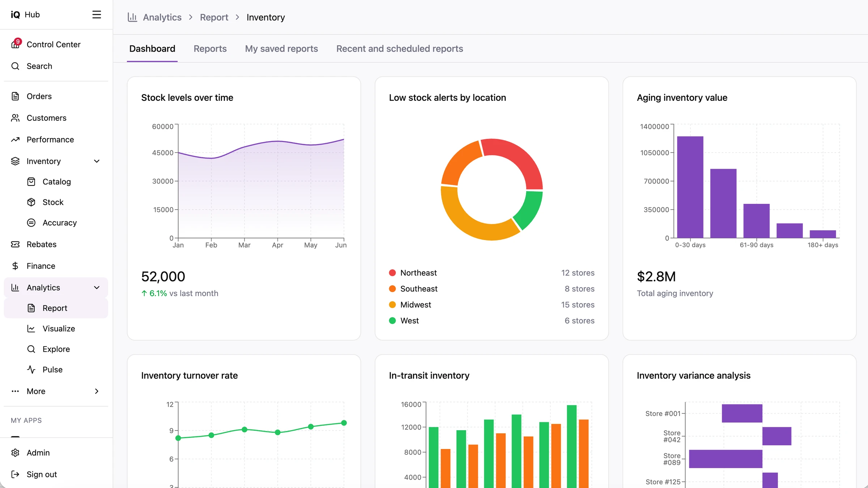Image resolution: width=868 pixels, height=488 pixels.
Task: Click Admin label in sidebar
Action: click(x=38, y=453)
